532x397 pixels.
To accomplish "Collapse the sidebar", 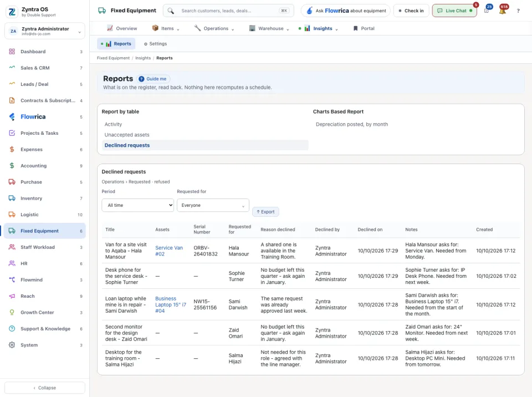I will [45, 388].
